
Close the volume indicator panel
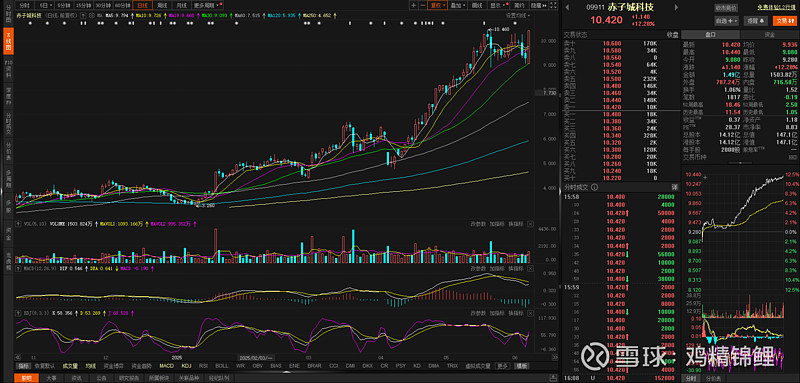(x=531, y=223)
